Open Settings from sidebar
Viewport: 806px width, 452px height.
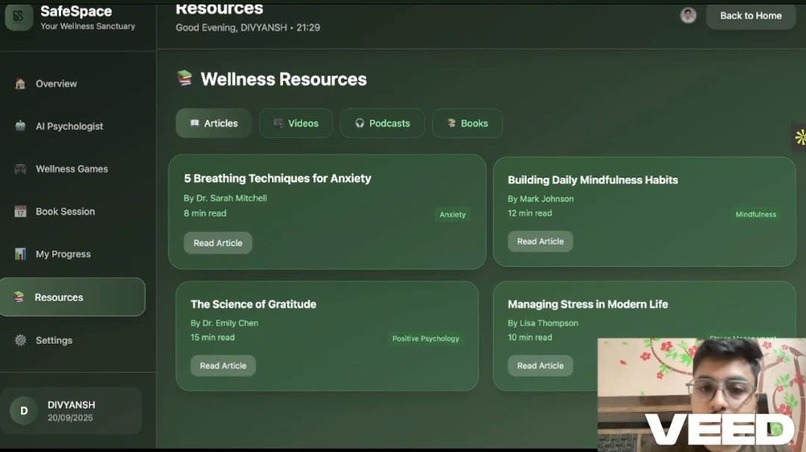(x=54, y=340)
